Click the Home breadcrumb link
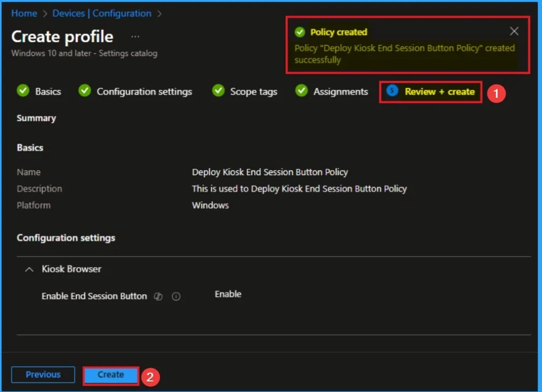Screen dimensions: 542x392 tap(25, 13)
